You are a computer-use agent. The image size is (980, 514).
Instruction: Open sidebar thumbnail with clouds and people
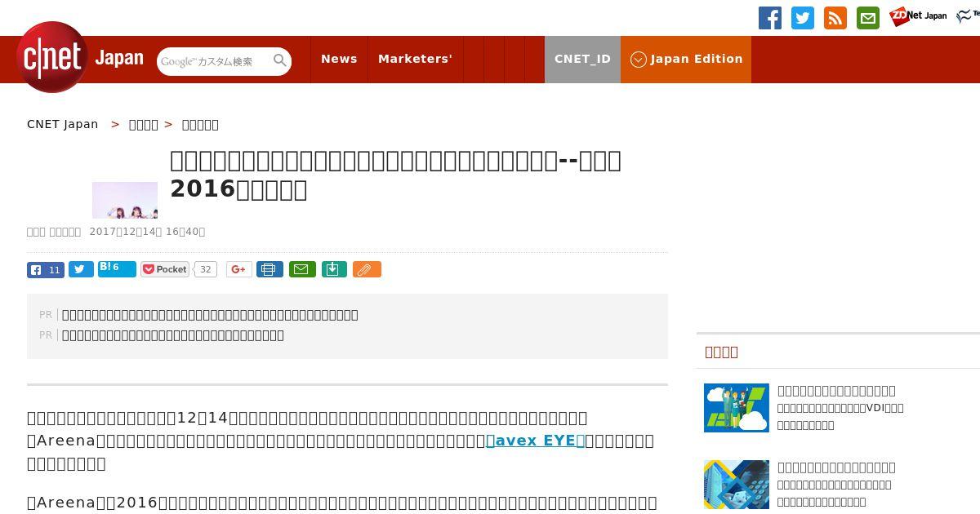coord(737,408)
